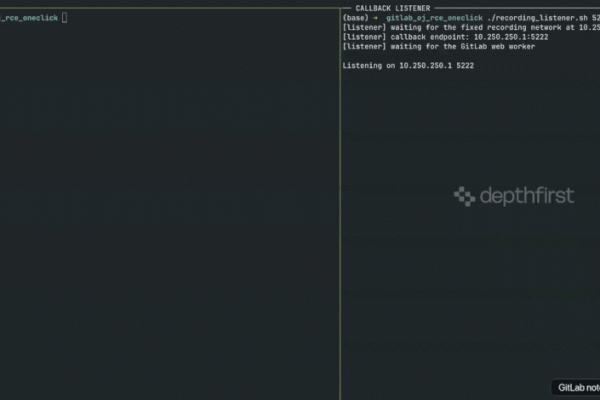Click the '(base)' environment prefix in right pane

355,18
